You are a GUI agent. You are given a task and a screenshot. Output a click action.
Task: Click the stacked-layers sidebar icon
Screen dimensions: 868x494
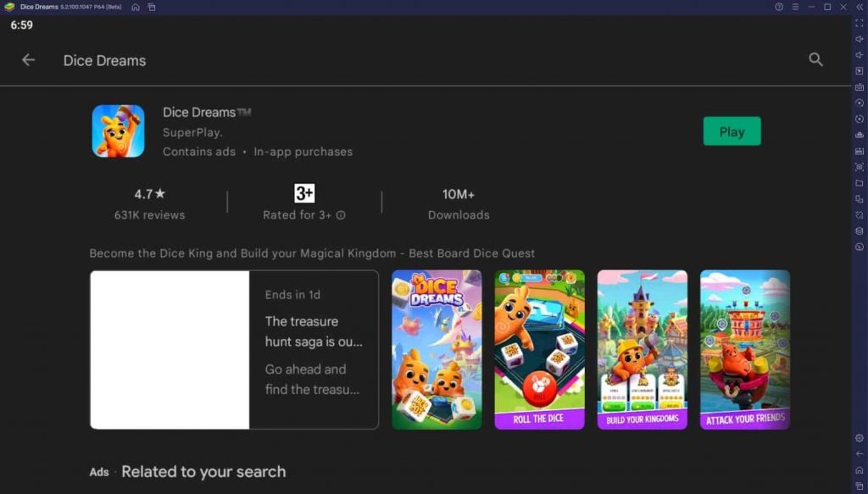[x=860, y=230]
